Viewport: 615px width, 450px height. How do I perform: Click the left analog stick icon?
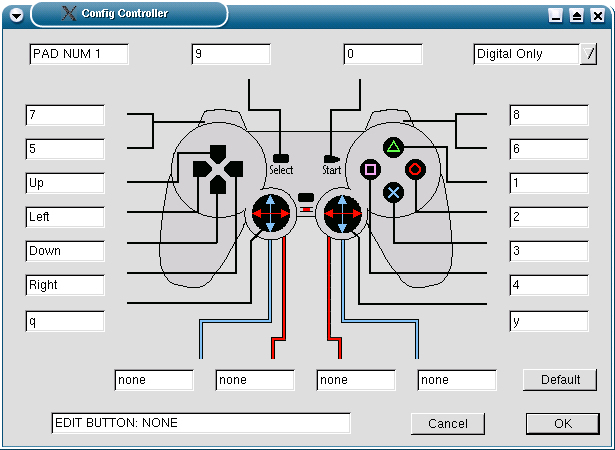pyautogui.click(x=271, y=213)
